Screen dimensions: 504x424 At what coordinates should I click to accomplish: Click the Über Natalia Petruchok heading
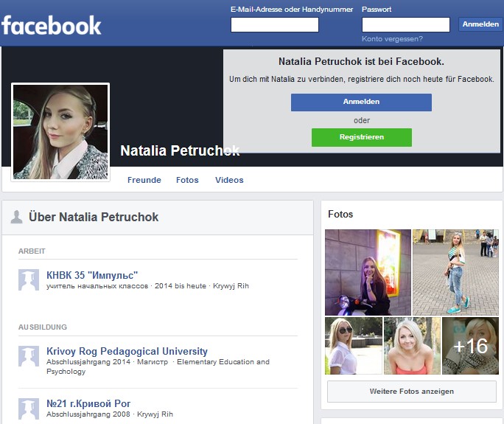[94, 217]
